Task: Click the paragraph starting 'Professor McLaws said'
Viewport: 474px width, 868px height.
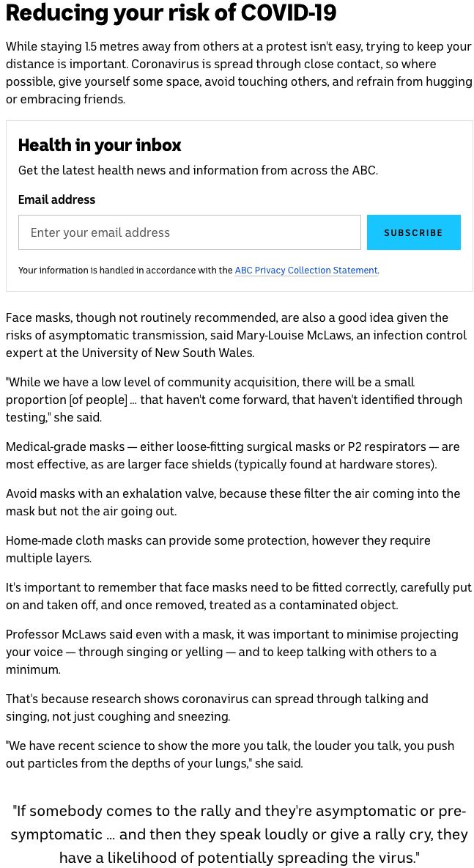Action: click(x=232, y=652)
